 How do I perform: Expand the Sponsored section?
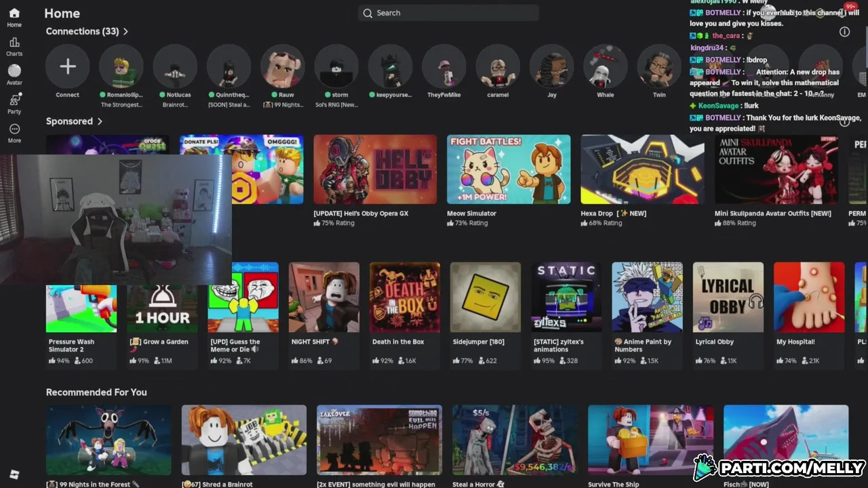pos(74,121)
